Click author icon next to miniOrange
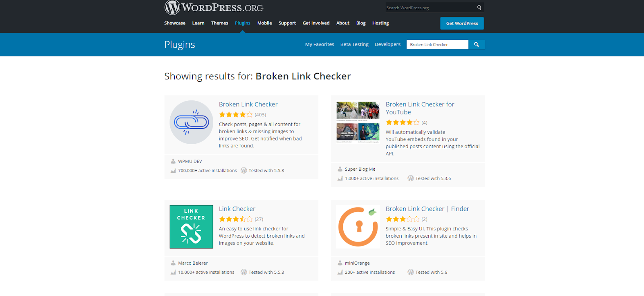Viewport: 644px width, 296px height. click(x=340, y=263)
